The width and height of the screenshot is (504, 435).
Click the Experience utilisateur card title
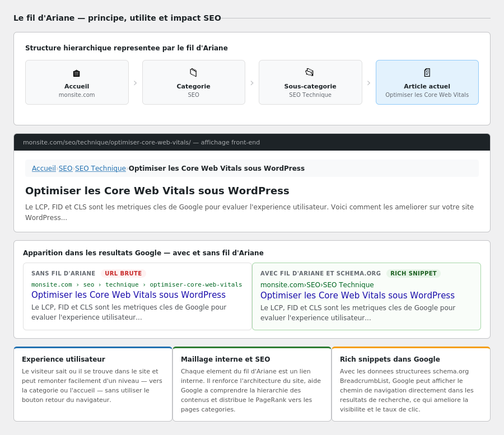pyautogui.click(x=63, y=359)
